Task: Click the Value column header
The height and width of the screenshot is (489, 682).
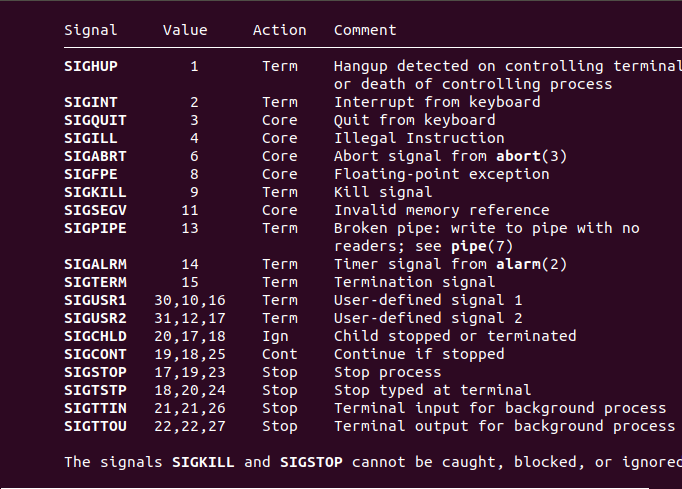Action: [x=185, y=30]
